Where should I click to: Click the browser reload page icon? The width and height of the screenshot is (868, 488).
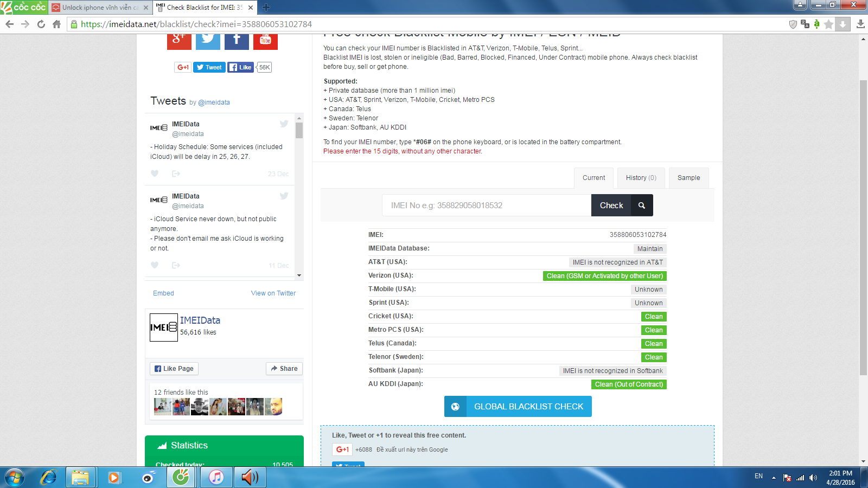(41, 24)
